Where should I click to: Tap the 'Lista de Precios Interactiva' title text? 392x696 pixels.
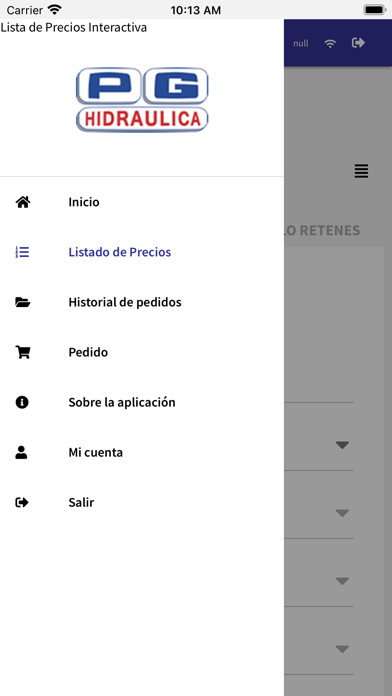pyautogui.click(x=74, y=28)
